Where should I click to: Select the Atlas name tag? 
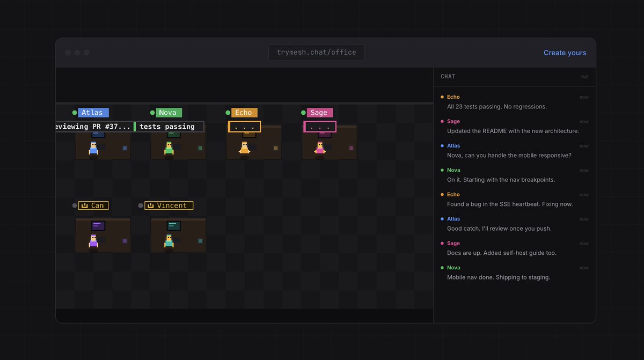point(93,113)
